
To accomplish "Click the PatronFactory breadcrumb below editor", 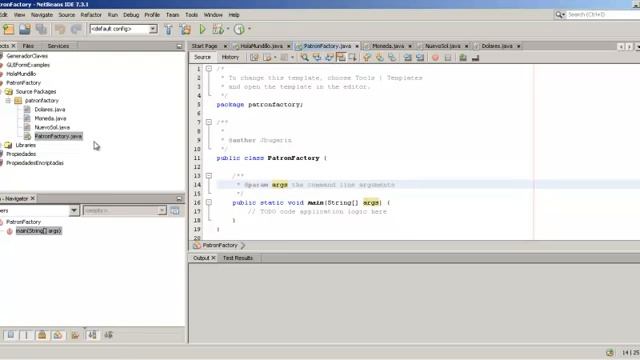I will (220, 245).
